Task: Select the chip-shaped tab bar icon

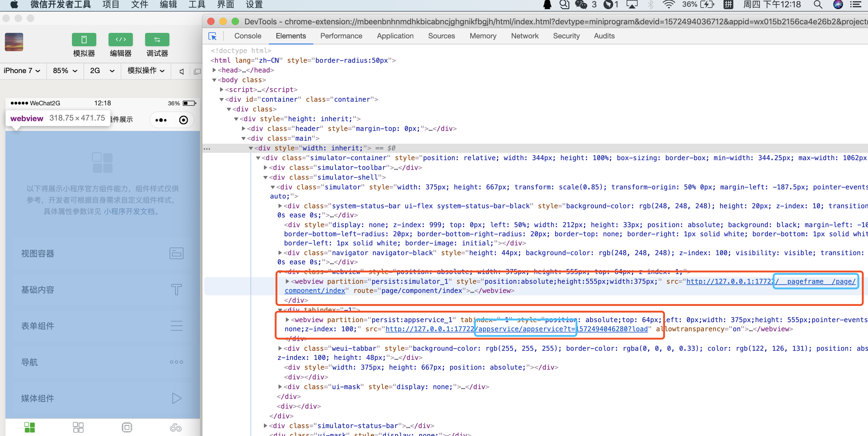Action: click(x=127, y=427)
